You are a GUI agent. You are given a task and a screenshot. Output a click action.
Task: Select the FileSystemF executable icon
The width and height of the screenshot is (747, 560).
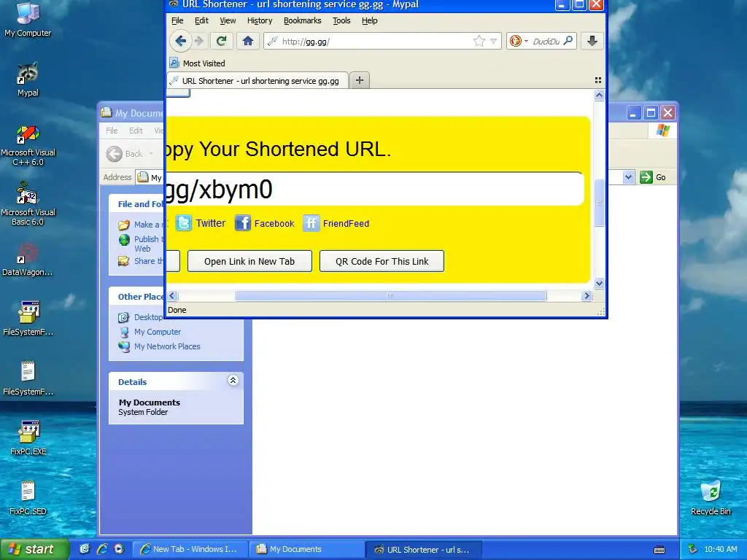tap(28, 319)
